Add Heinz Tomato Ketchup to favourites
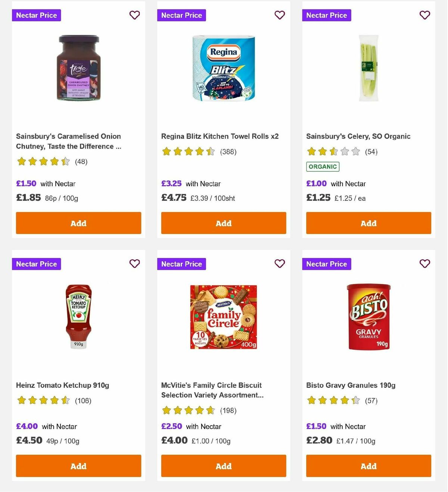448x492 pixels. [134, 264]
